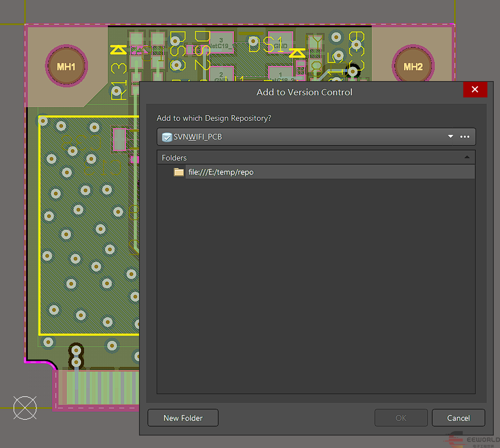Click the black-ringed via near MH2
Screen dimensions: 500x448
[x=353, y=71]
